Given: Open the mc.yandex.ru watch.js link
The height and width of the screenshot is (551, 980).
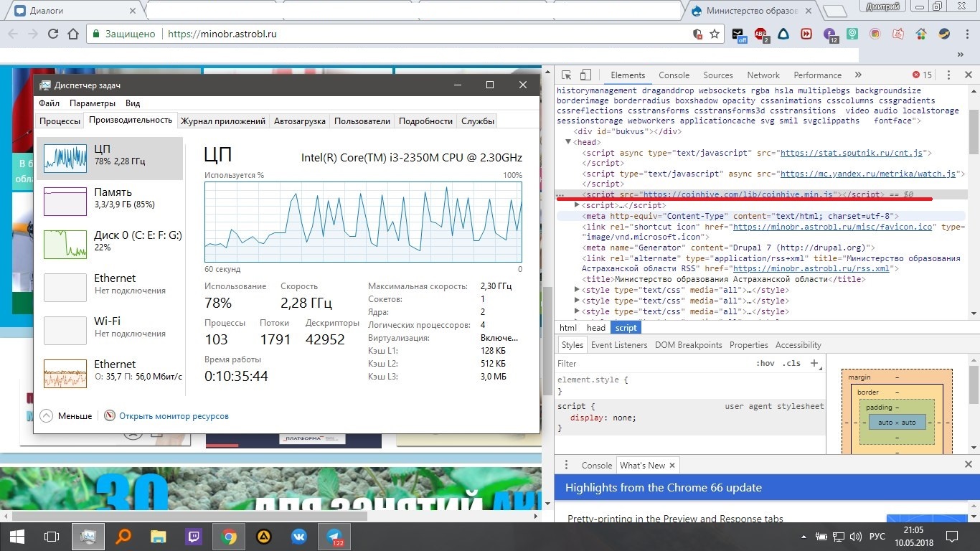Looking at the screenshot, I should point(868,174).
